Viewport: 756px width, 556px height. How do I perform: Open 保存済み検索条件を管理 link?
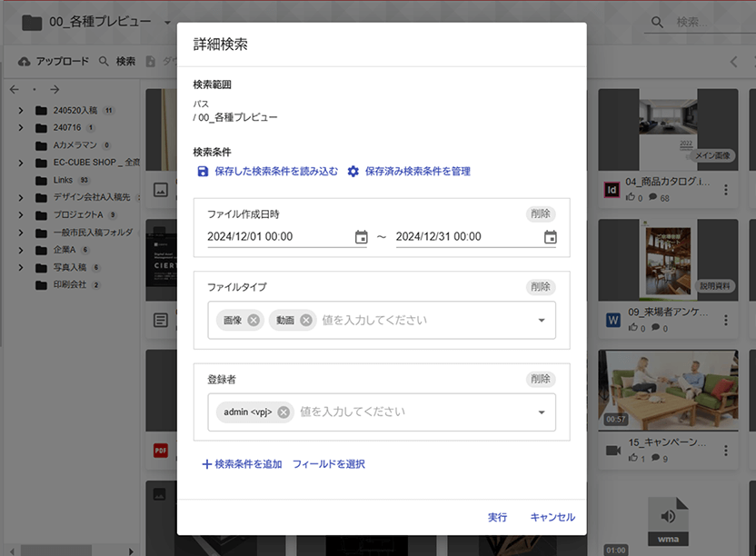pyautogui.click(x=418, y=171)
